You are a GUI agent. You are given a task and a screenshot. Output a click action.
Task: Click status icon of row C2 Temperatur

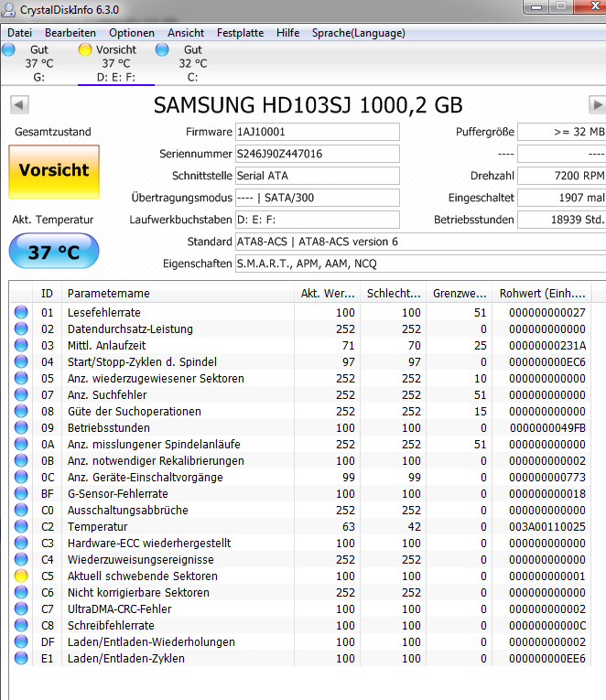21,526
